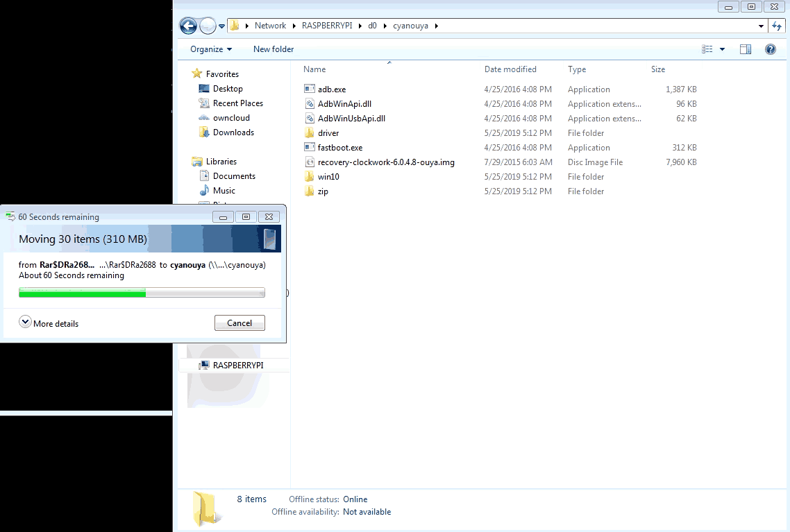The image size is (790, 532).
Task: Click the file name recovery-clockwork-6.0.4.8-ouya.img
Action: (x=386, y=162)
